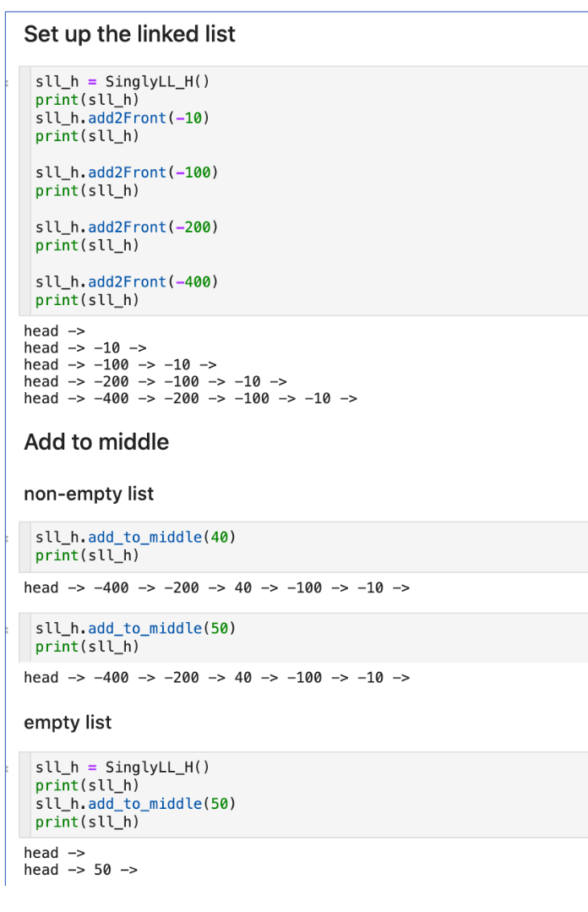Select the prompt marker beside the add_to_middle(40) cell
Screen dimensions: 588x912
7,539
